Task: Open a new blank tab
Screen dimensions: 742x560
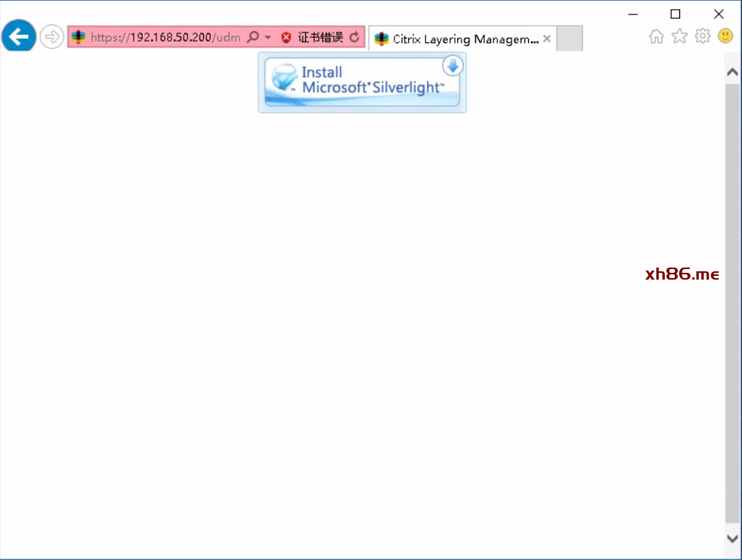Action: coord(569,39)
